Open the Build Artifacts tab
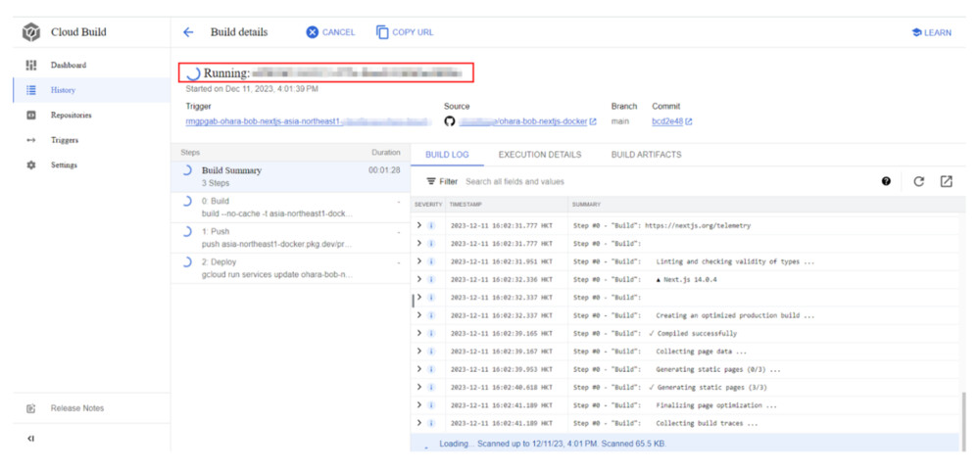The image size is (980, 471). click(646, 155)
